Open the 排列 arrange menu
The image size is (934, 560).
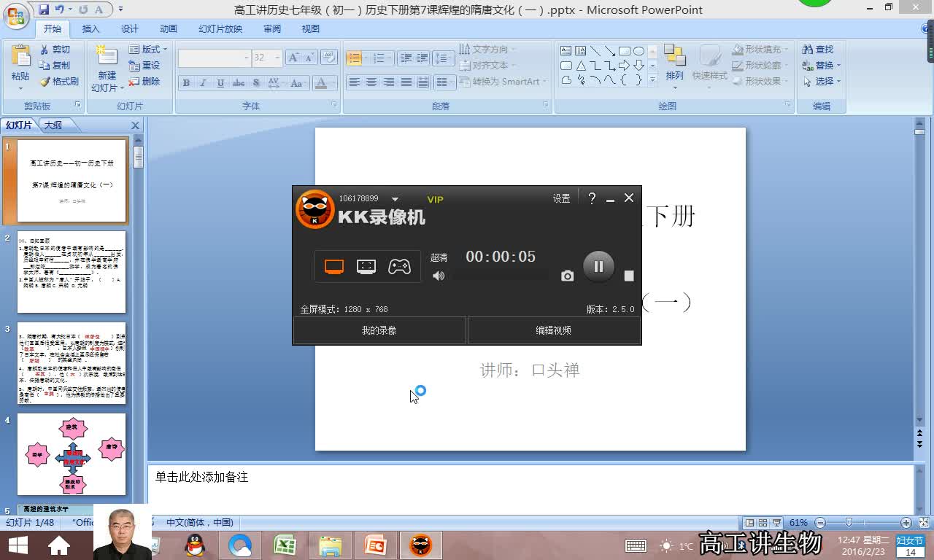(x=675, y=66)
